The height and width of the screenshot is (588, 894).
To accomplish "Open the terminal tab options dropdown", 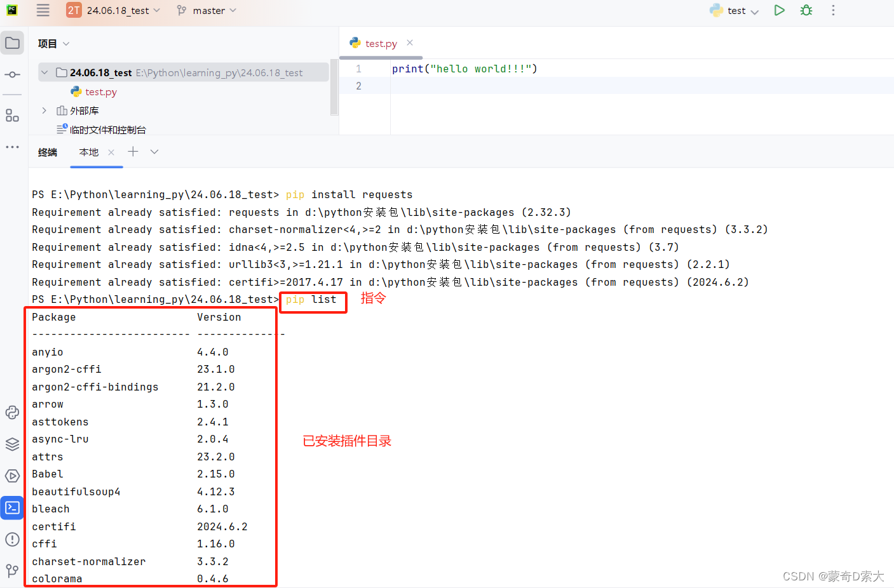I will point(154,152).
